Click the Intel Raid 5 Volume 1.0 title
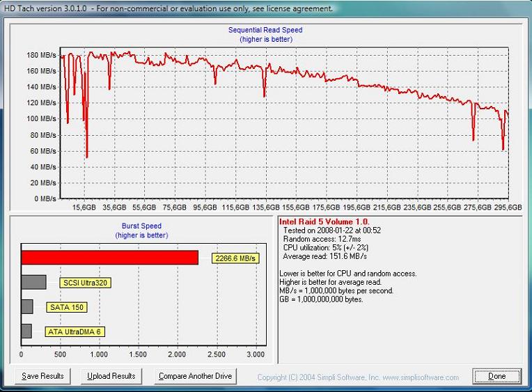Viewport: 532px width, 392px height. point(324,221)
